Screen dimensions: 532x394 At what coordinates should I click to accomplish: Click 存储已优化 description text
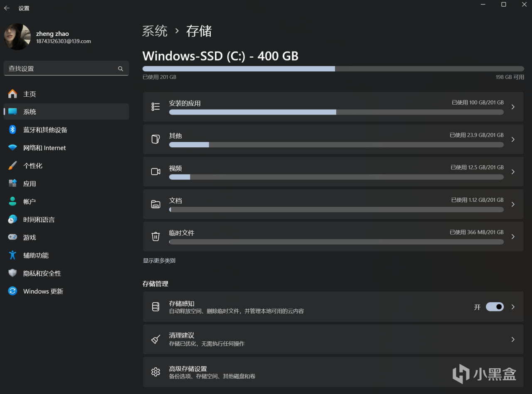pyautogui.click(x=207, y=344)
